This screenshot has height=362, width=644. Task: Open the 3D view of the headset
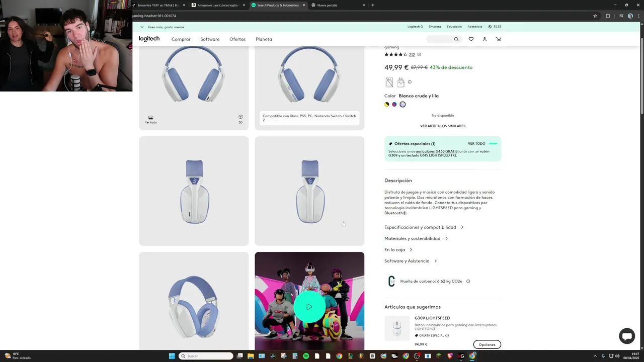click(x=240, y=119)
